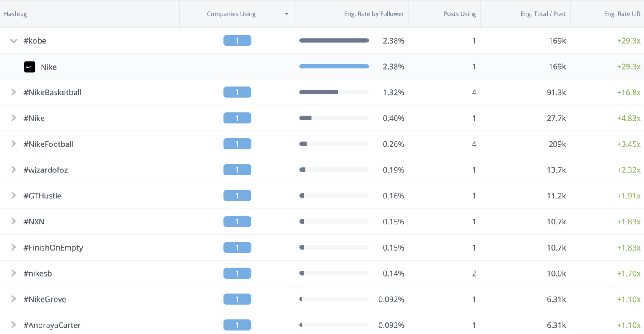
Task: Collapse the #kobe hashtag row
Action: click(13, 41)
